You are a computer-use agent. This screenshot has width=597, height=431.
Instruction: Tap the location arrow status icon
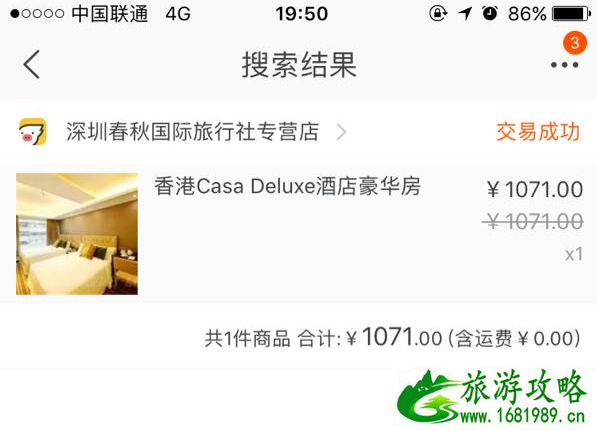(x=465, y=14)
